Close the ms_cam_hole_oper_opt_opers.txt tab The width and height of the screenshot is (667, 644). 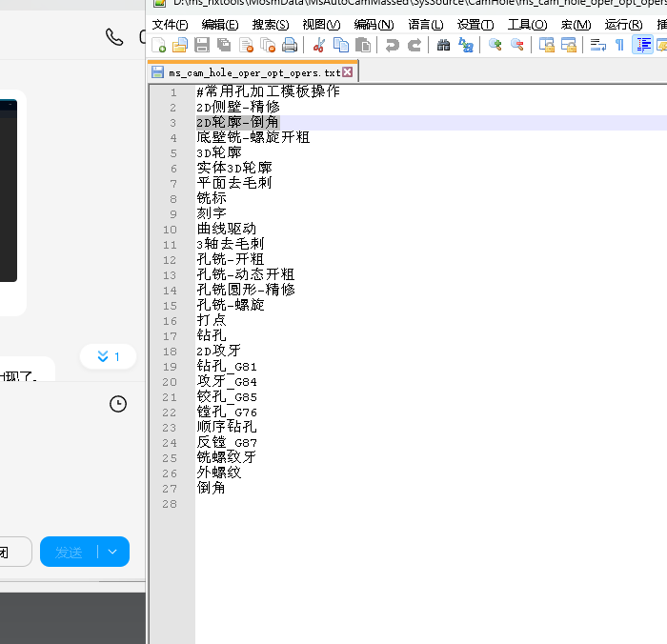[348, 71]
